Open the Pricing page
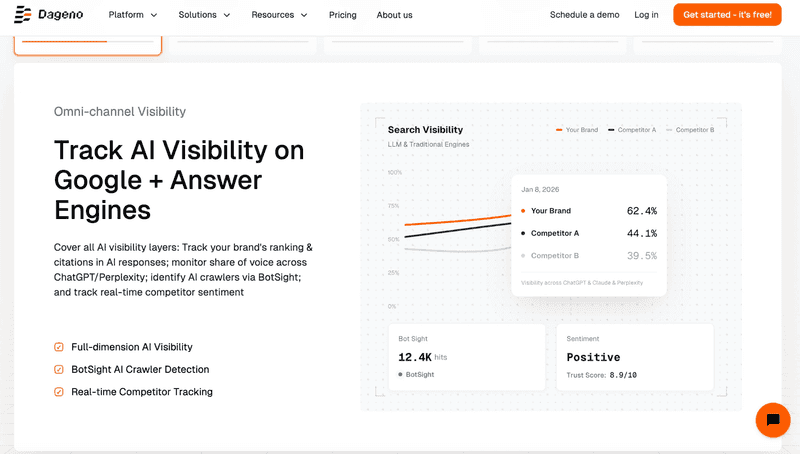 [342, 15]
